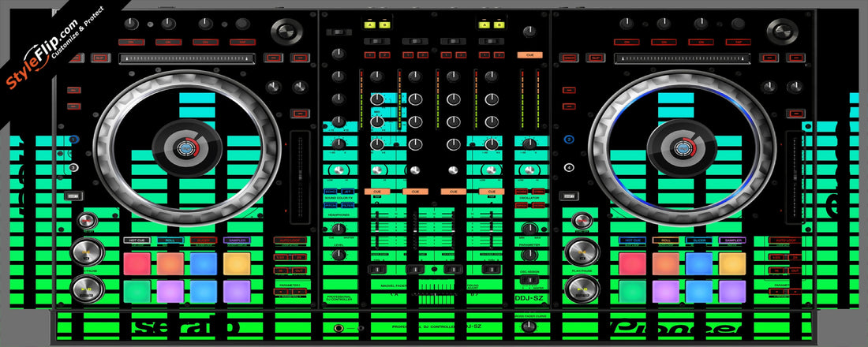Image resolution: width=868 pixels, height=347 pixels.
Task: Click loop IN button on left deck
Action: tap(281, 271)
